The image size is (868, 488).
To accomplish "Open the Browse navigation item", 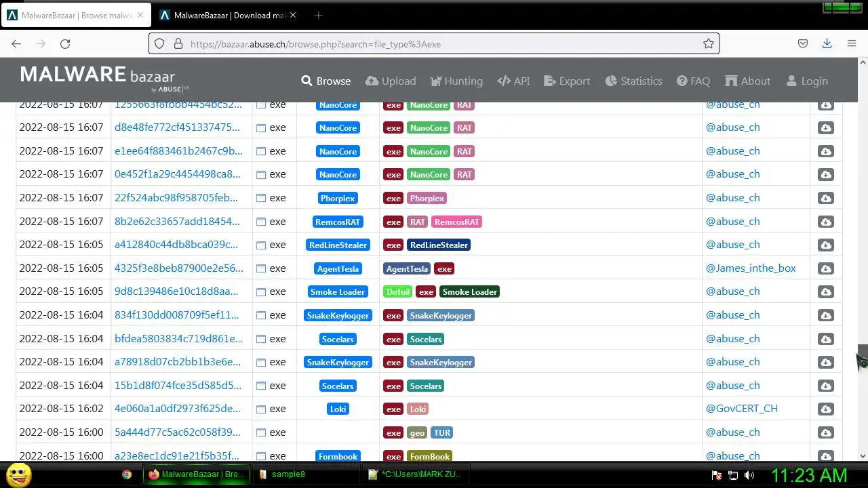I will (x=326, y=81).
